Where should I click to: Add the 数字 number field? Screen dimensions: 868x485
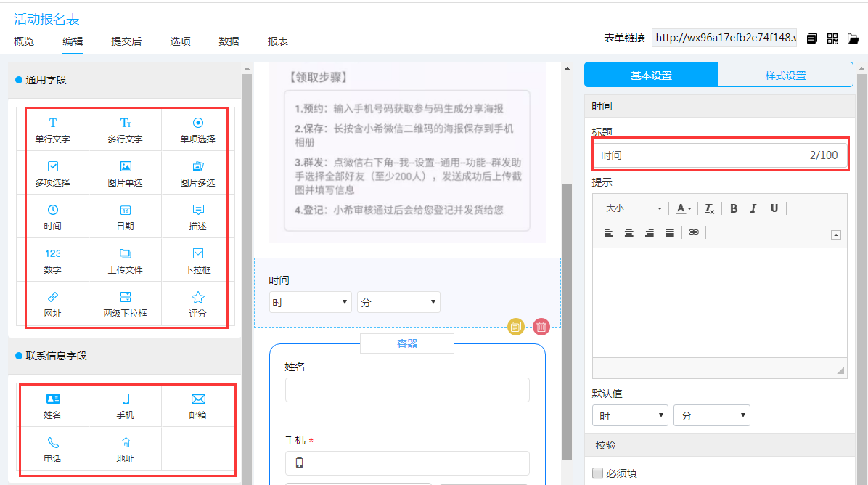pos(52,261)
